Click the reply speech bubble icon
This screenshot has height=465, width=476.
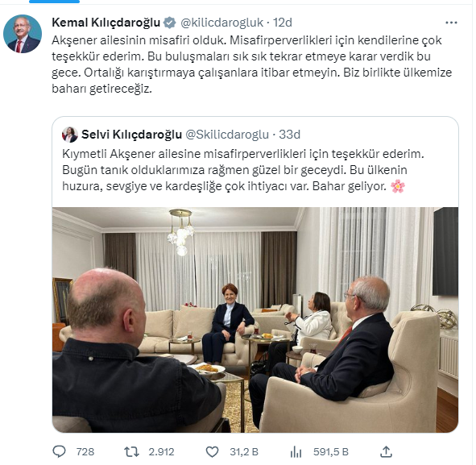(59, 451)
